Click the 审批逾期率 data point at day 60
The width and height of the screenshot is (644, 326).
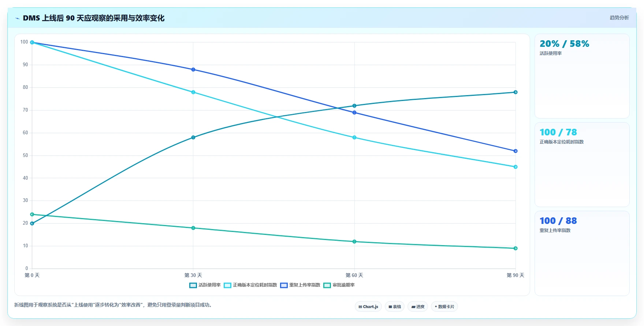pos(354,241)
